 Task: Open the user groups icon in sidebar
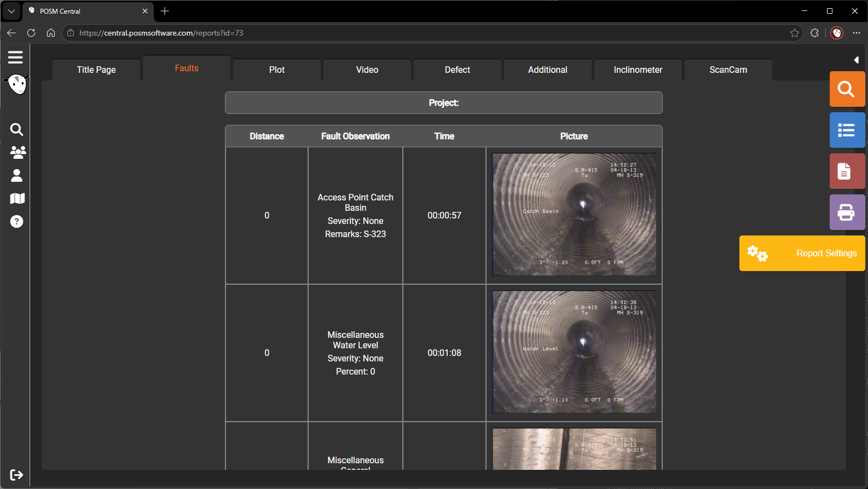click(18, 152)
